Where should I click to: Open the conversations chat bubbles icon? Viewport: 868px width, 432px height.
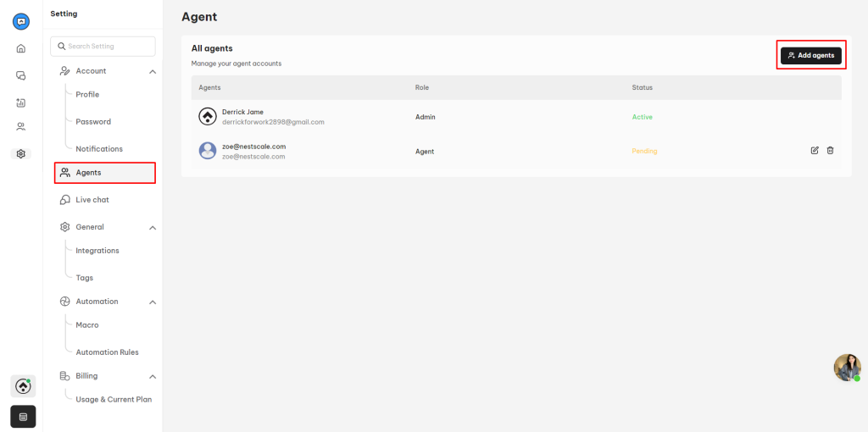coord(21,75)
